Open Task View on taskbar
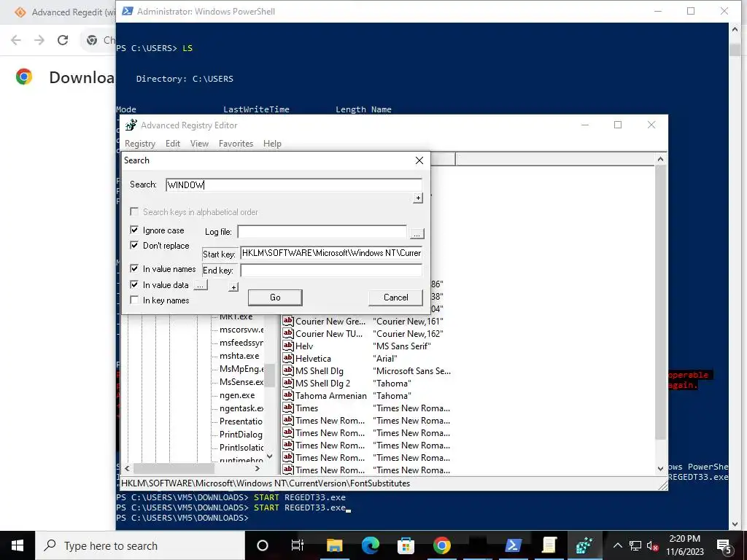This screenshot has width=747, height=560. coord(298,545)
